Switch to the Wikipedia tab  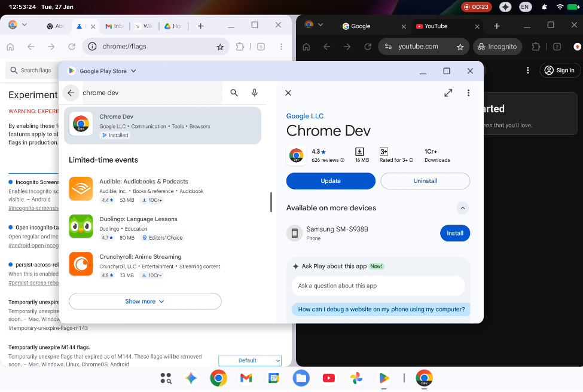click(144, 26)
